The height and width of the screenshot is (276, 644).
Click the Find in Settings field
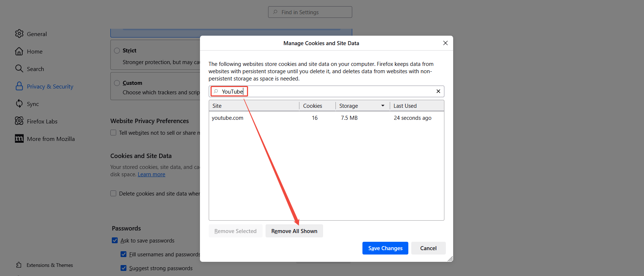coord(310,12)
